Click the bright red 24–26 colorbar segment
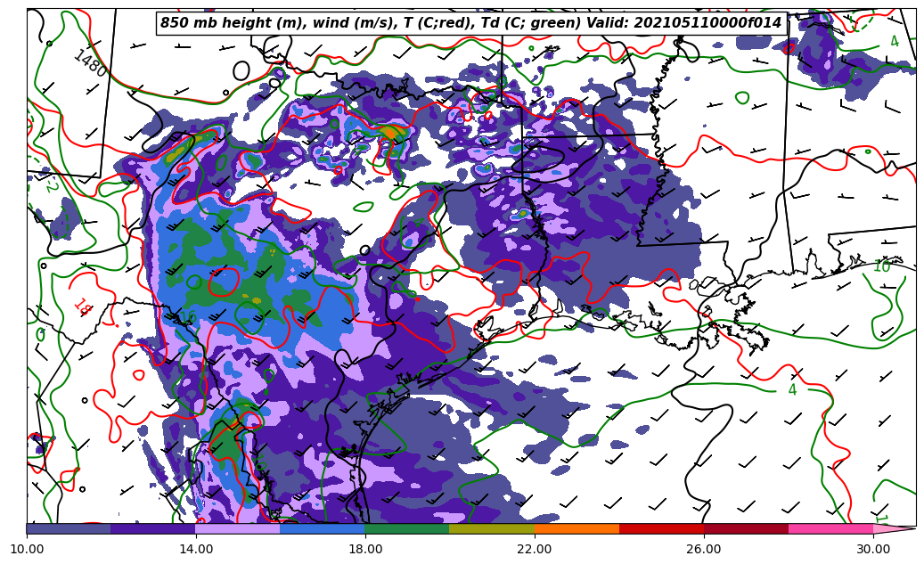 (661, 528)
